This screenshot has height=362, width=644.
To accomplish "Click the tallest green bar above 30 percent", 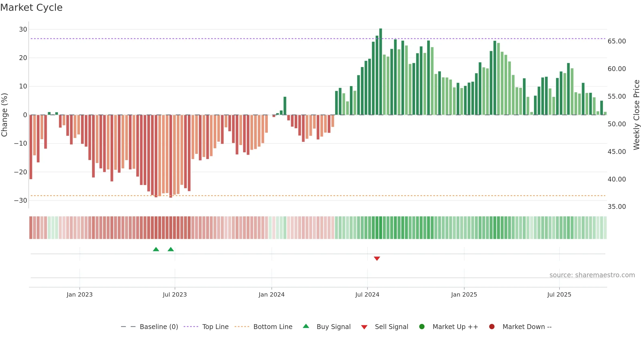I will point(380,72).
